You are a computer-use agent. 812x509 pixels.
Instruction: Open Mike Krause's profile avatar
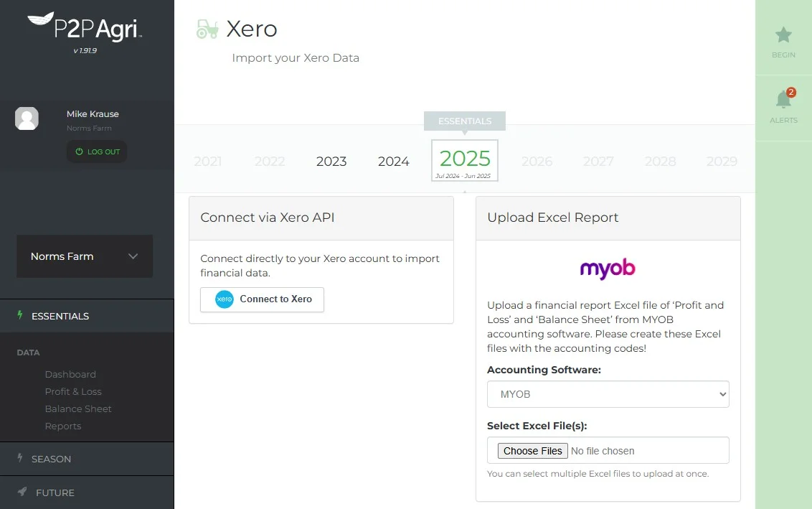point(27,118)
